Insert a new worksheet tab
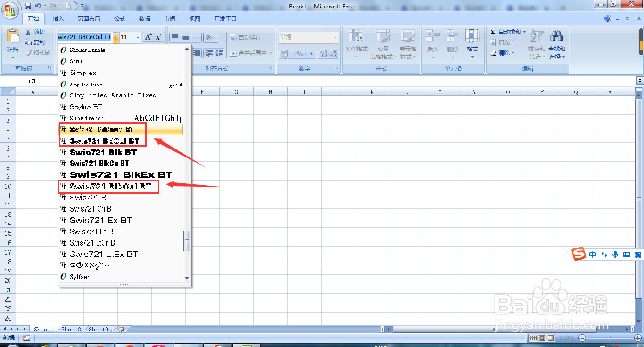This screenshot has width=644, height=347. (120, 329)
